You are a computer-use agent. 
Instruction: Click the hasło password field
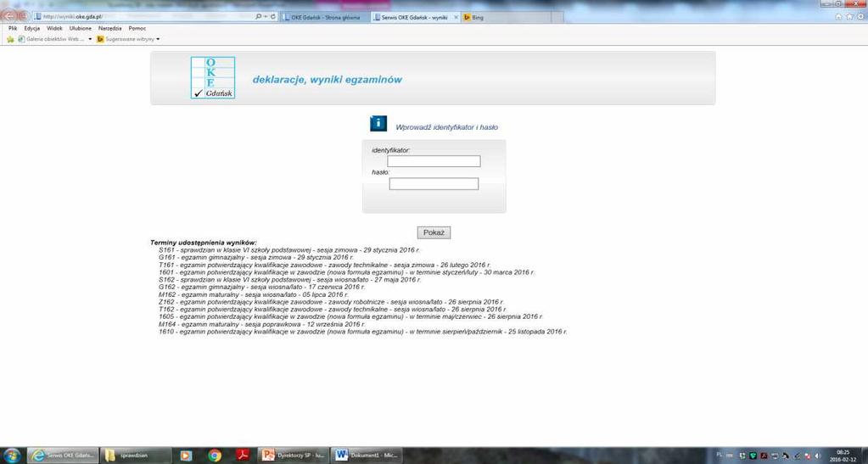click(x=434, y=184)
